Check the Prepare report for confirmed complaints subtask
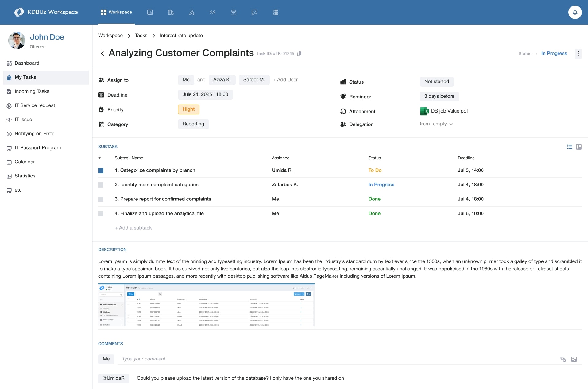Viewport: 588px width, 389px height. (x=101, y=199)
